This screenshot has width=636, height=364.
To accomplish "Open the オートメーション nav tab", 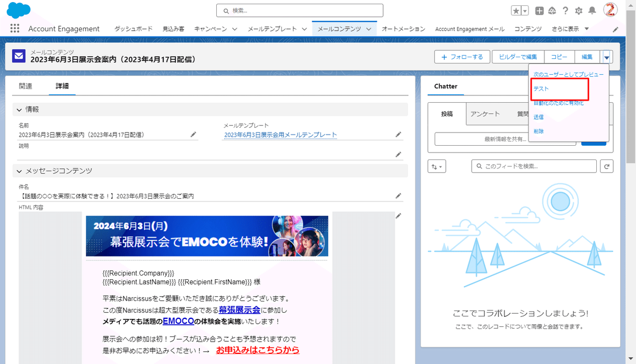I will [403, 29].
